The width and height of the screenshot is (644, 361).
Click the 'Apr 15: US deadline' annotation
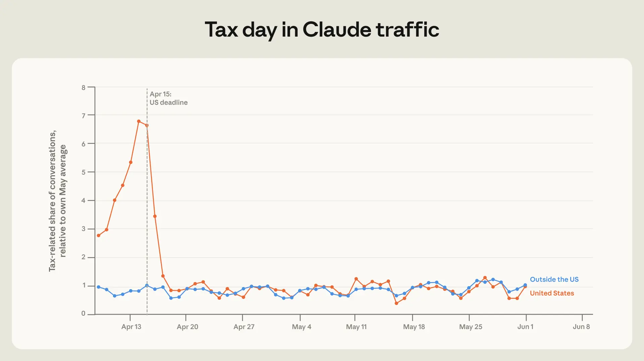(168, 98)
